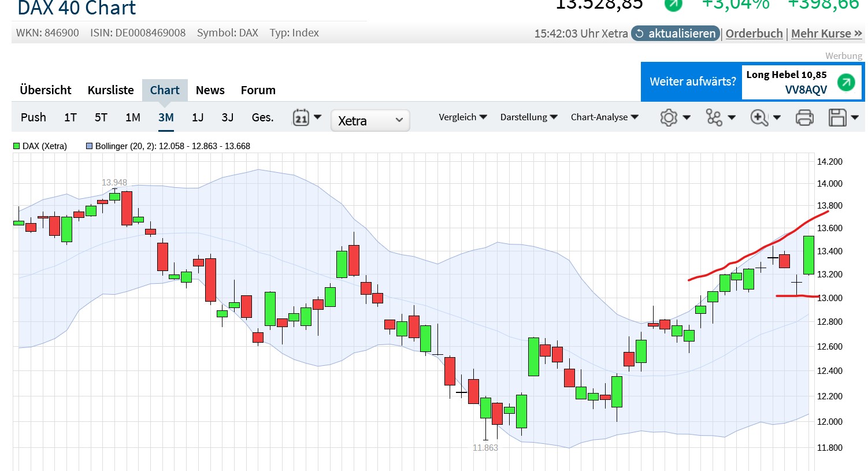Click the blue Bollinger legend color swatch
868x471 pixels.
89,146
